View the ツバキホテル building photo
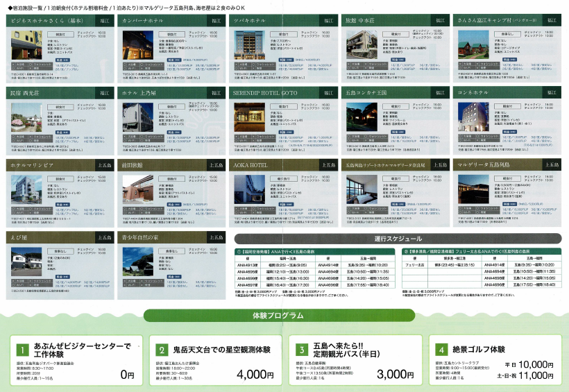 (x=250, y=45)
